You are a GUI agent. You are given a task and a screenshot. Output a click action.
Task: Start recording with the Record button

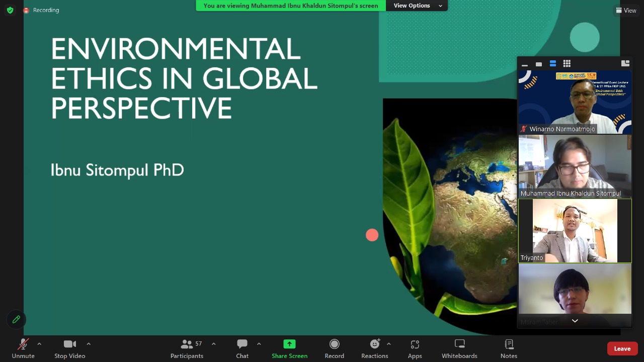(x=334, y=345)
